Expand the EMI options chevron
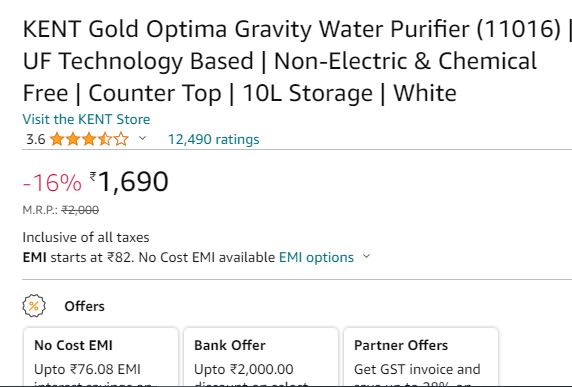The image size is (572, 387). 367,256
